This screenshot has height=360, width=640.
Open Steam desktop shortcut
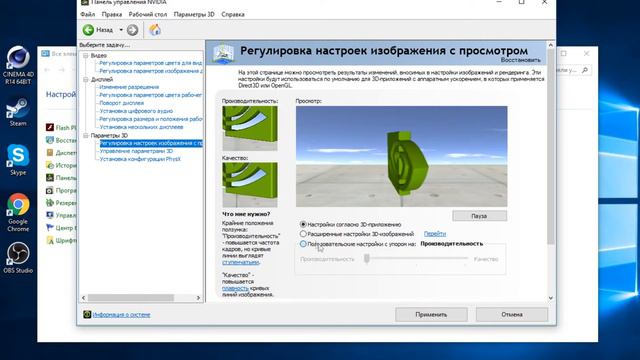coord(18,112)
